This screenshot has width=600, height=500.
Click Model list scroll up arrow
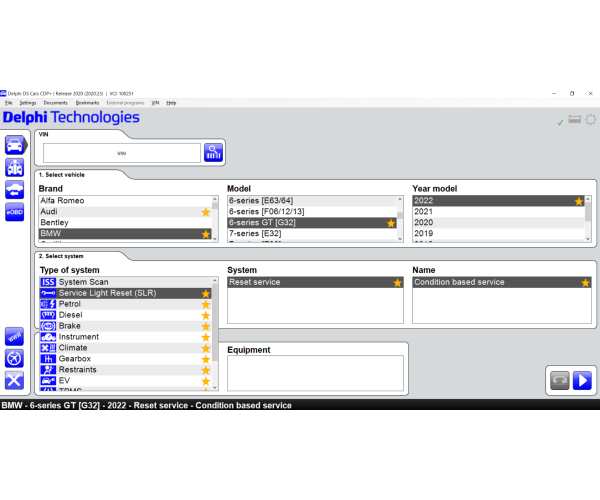coord(400,199)
